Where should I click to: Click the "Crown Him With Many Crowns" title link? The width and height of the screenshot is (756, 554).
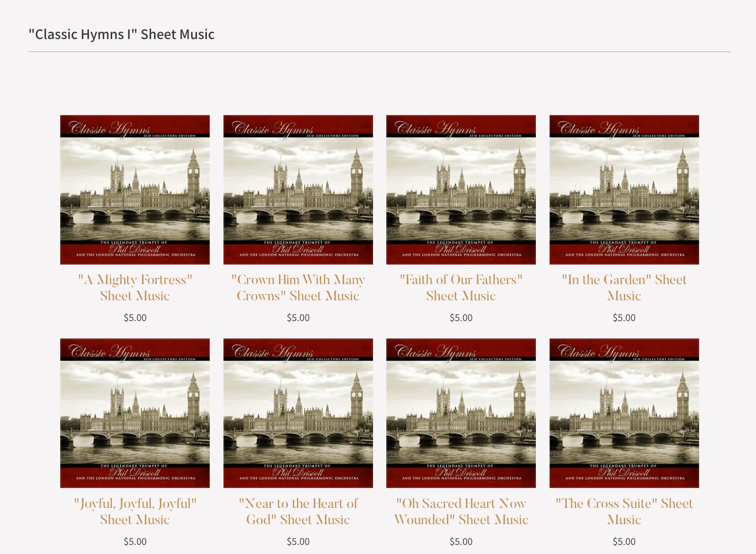coord(298,287)
